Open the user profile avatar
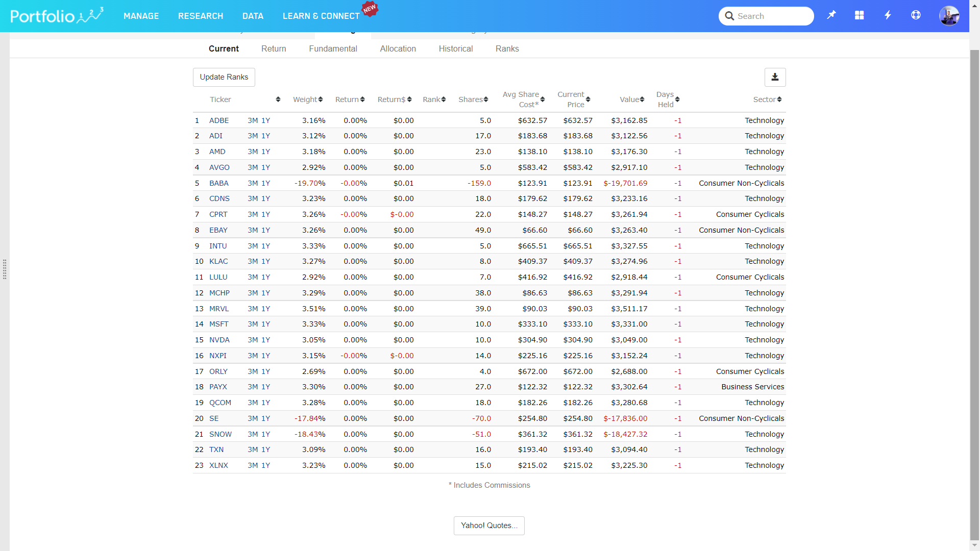Viewport: 980px width, 551px height. (949, 16)
